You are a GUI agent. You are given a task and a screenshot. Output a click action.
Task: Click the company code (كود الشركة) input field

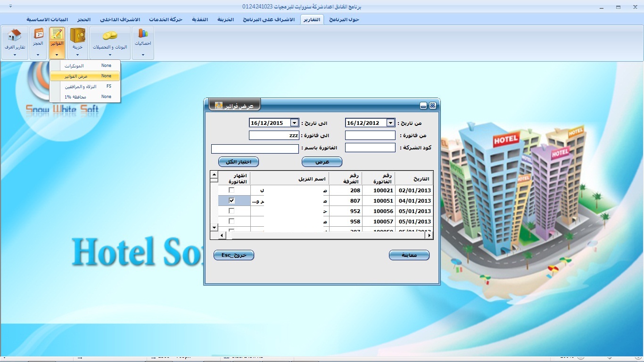click(370, 148)
